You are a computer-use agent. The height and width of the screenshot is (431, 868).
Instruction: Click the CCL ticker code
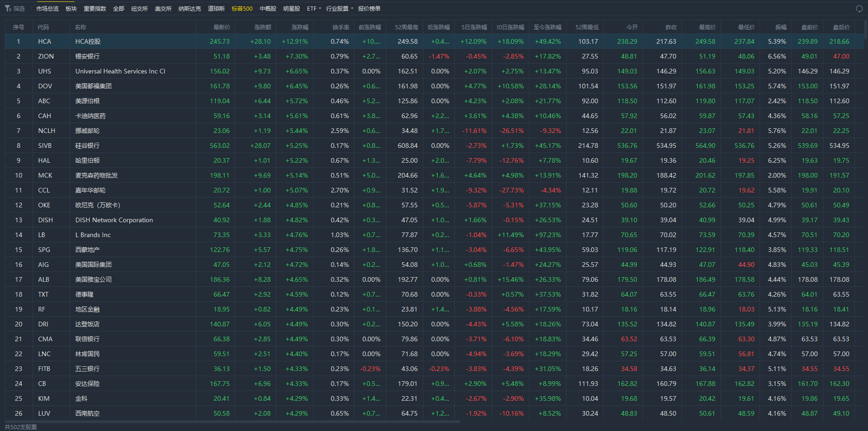coord(44,190)
